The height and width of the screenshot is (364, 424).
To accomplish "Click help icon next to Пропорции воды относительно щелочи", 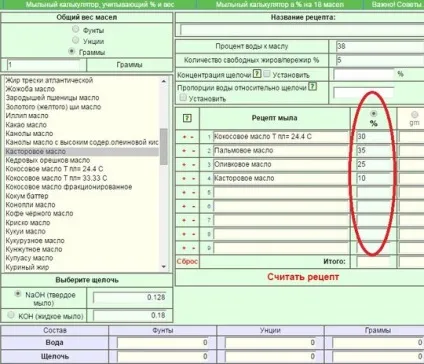I will tap(312, 87).
